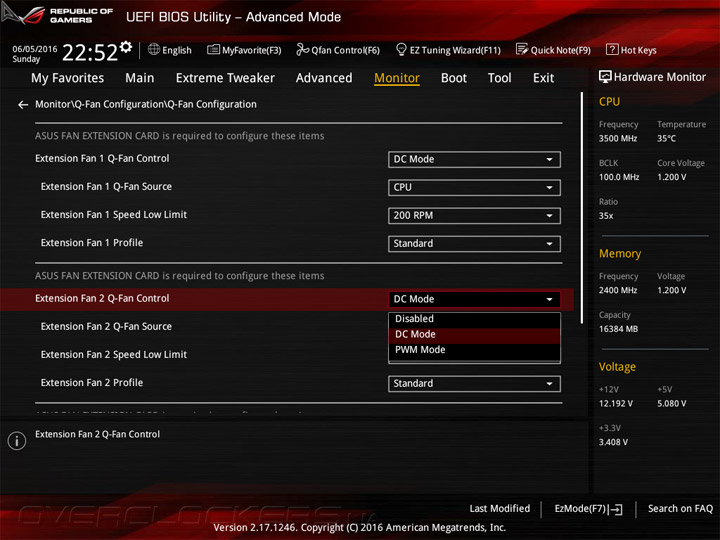Viewport: 720px width, 540px height.
Task: Click the vertical scrollbar of settings list
Action: pyautogui.click(x=582, y=208)
